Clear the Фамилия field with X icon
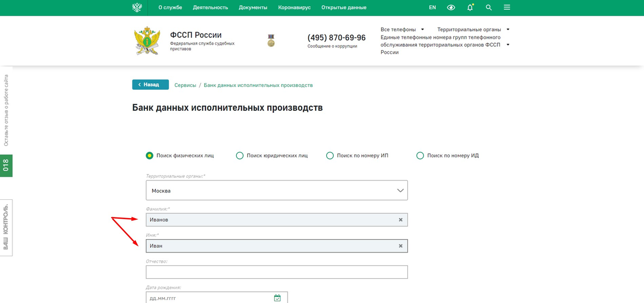 (400, 220)
